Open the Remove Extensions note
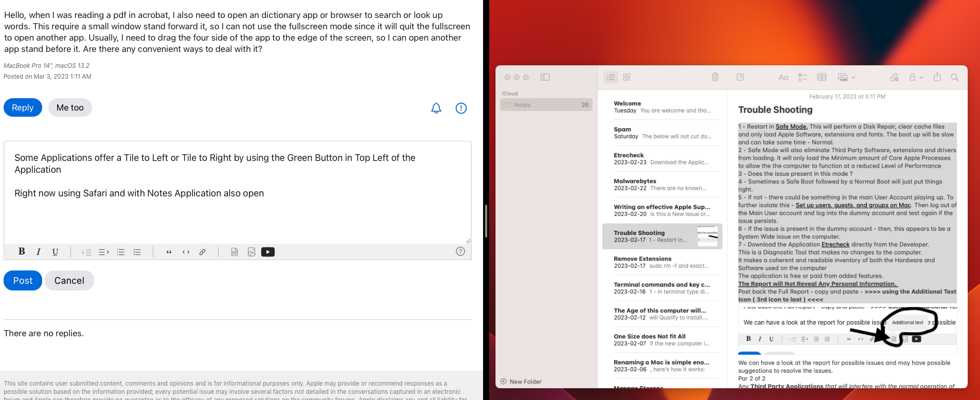 [663, 262]
